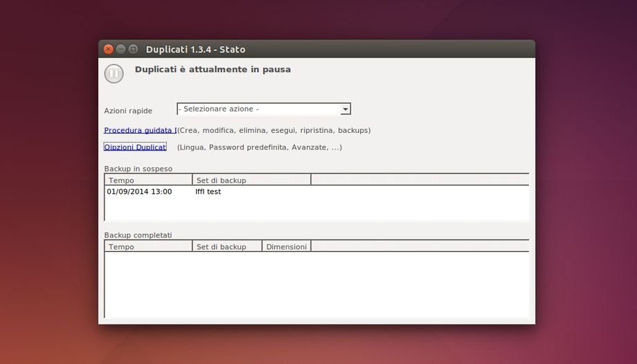Select the 01/09/2014 13:00 pending backup
The width and height of the screenshot is (637, 364).
[139, 192]
